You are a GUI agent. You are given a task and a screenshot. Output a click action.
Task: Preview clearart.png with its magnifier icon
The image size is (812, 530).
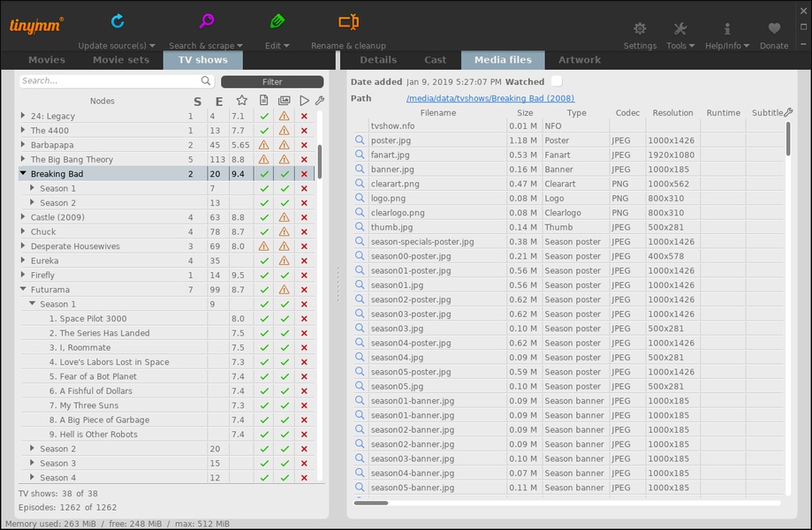click(360, 184)
